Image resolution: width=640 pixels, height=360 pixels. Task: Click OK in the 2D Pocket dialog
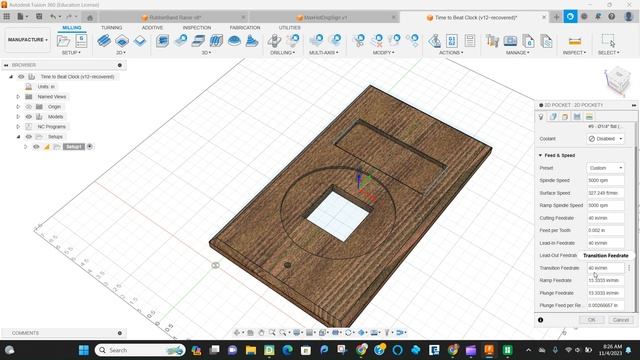coord(591,320)
